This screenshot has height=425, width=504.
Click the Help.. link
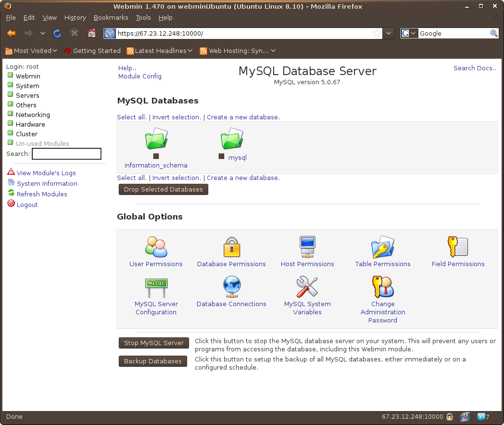[x=127, y=68]
